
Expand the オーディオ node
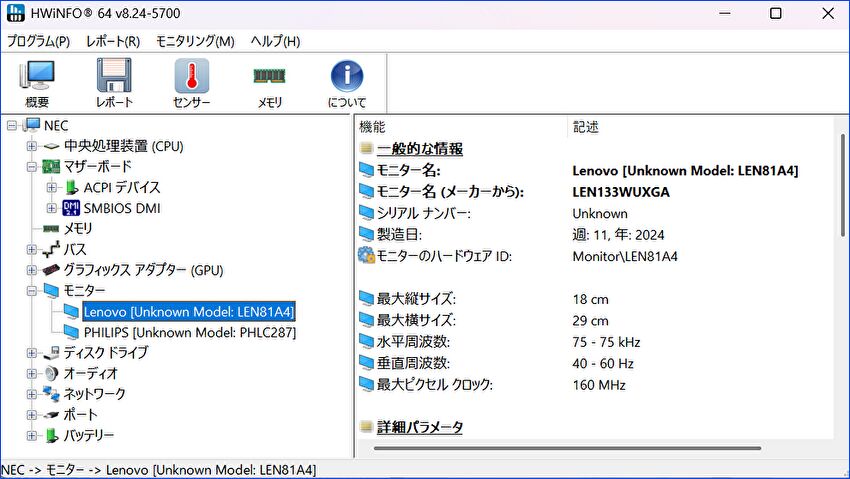pyautogui.click(x=32, y=373)
